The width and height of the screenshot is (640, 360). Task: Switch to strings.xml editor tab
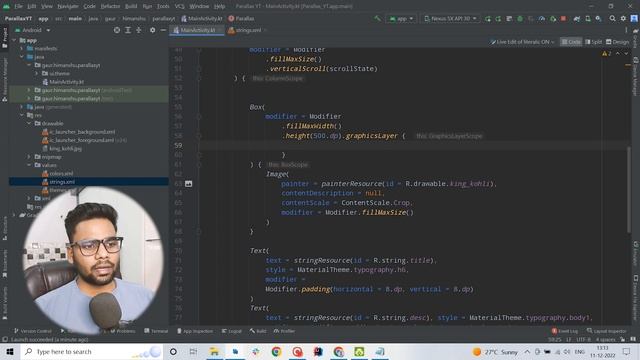point(247,30)
